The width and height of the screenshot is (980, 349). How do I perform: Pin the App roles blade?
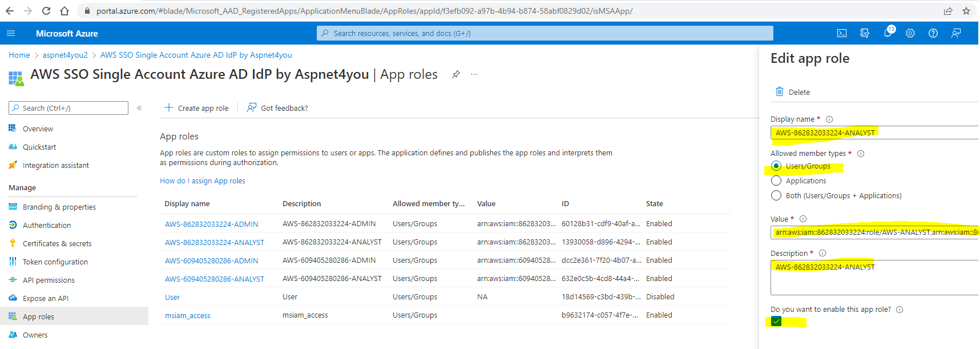[x=456, y=74]
